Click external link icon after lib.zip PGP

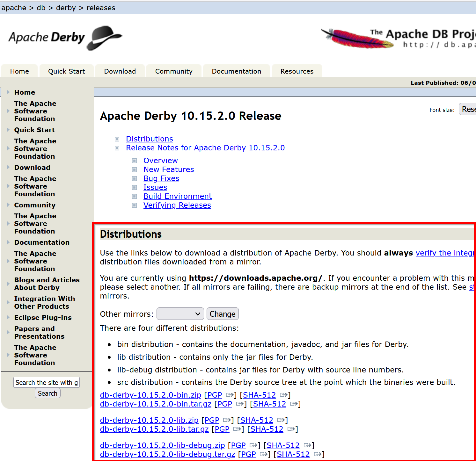point(227,420)
